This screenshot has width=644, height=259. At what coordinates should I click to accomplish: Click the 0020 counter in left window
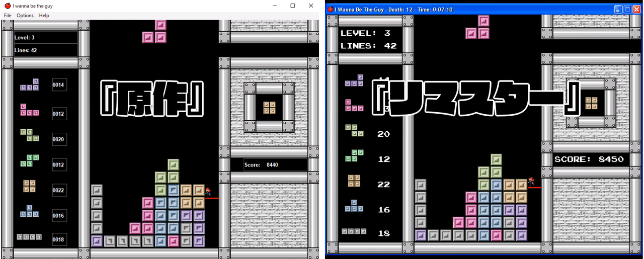[59, 139]
